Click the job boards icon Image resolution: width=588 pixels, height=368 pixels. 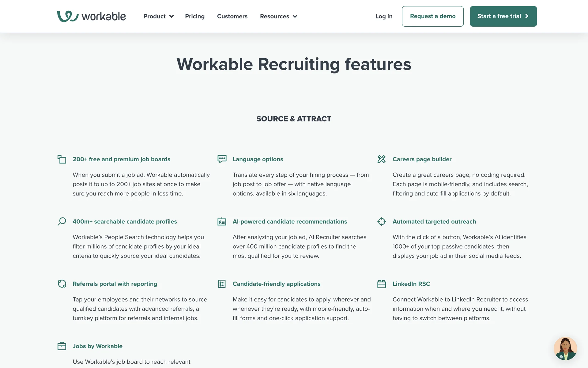tap(62, 159)
